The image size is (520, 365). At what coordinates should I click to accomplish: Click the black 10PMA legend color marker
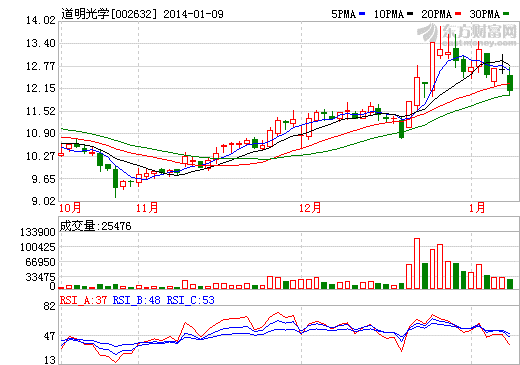pos(410,14)
